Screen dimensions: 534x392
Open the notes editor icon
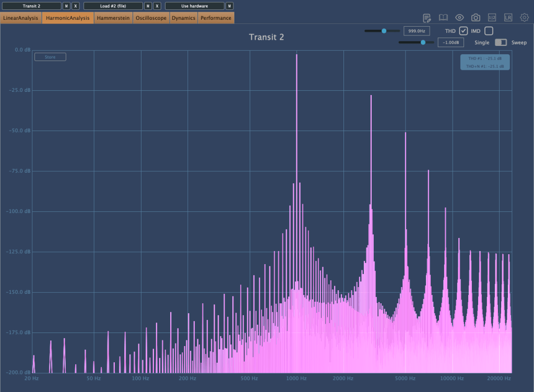click(x=427, y=18)
